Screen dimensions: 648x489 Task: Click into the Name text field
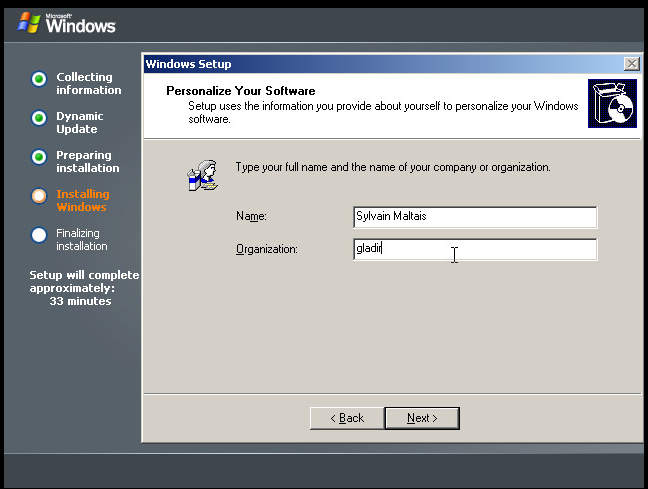475,217
